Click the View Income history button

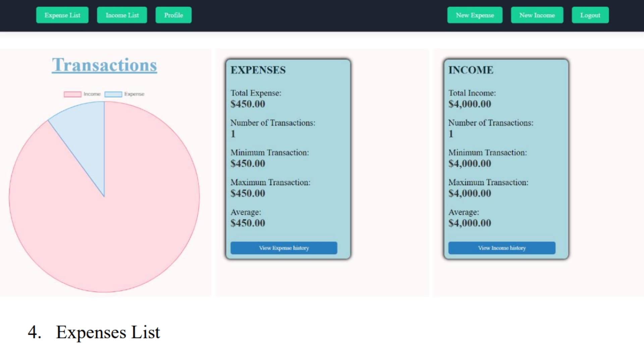pyautogui.click(x=502, y=248)
